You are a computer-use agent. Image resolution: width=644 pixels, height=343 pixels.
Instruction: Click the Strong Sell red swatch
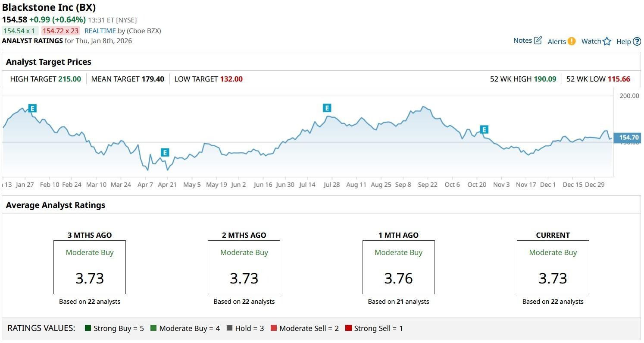pyautogui.click(x=348, y=328)
